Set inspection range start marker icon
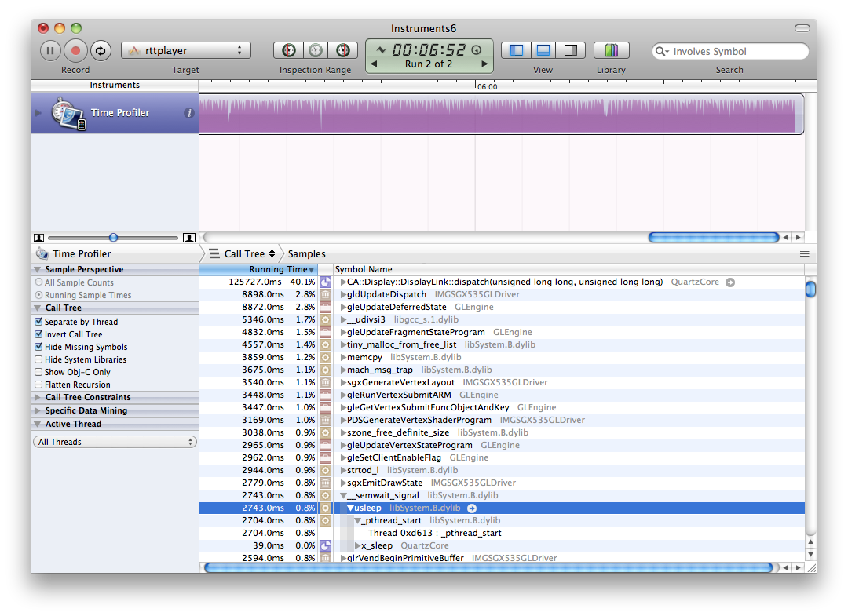 tap(289, 50)
